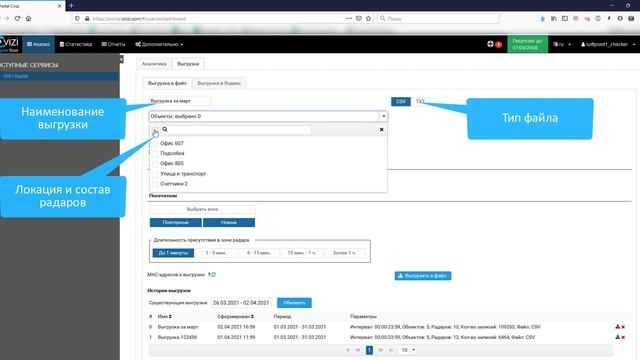This screenshot has height=360, width=640.
Task: Download the 'Выгрузка 123456' export file
Action: coord(618,337)
